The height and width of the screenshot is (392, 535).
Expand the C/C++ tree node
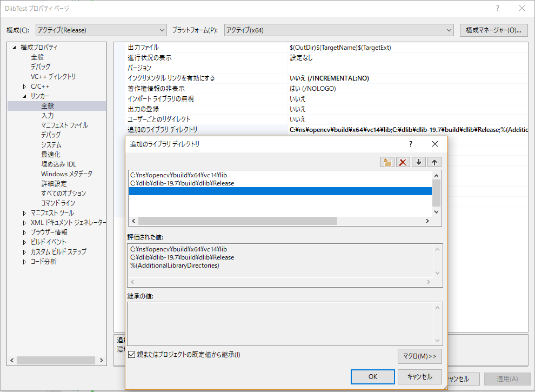point(24,86)
